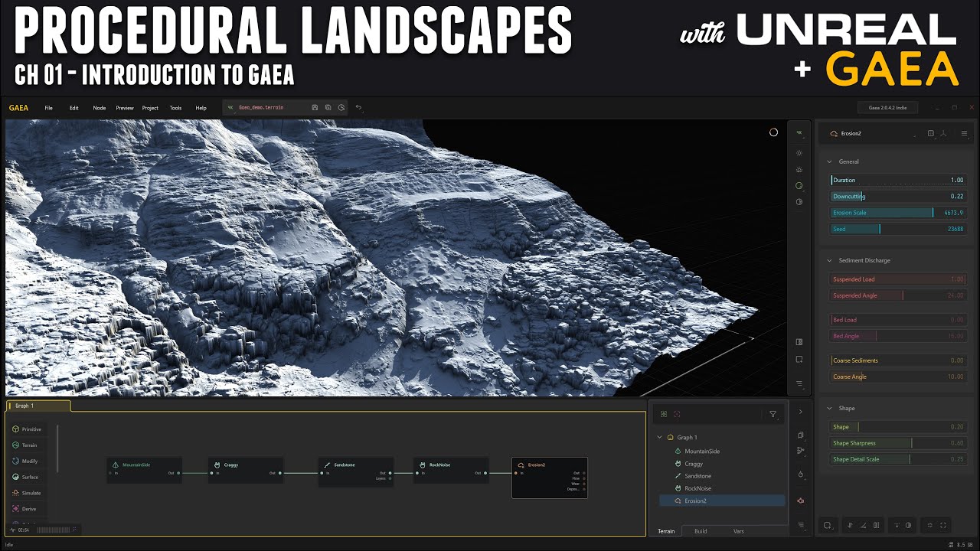
Task: Select the Graph 1 tab
Action: tap(38, 406)
